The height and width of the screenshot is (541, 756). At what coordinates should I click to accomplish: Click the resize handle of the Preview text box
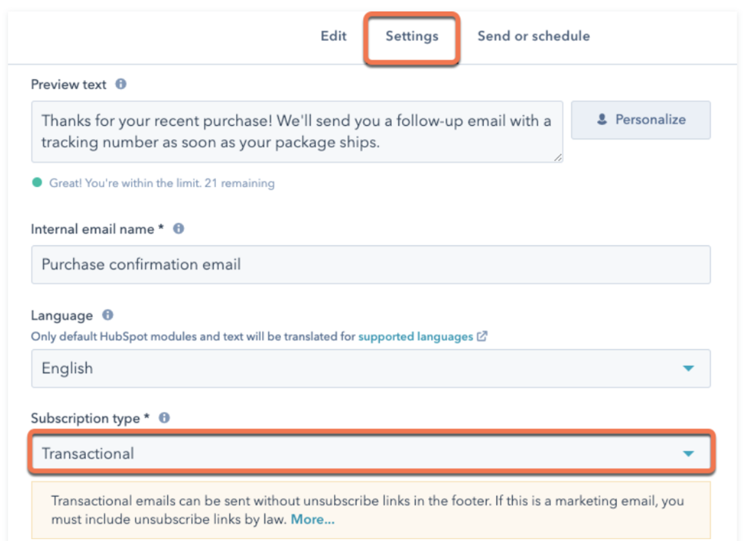point(559,157)
